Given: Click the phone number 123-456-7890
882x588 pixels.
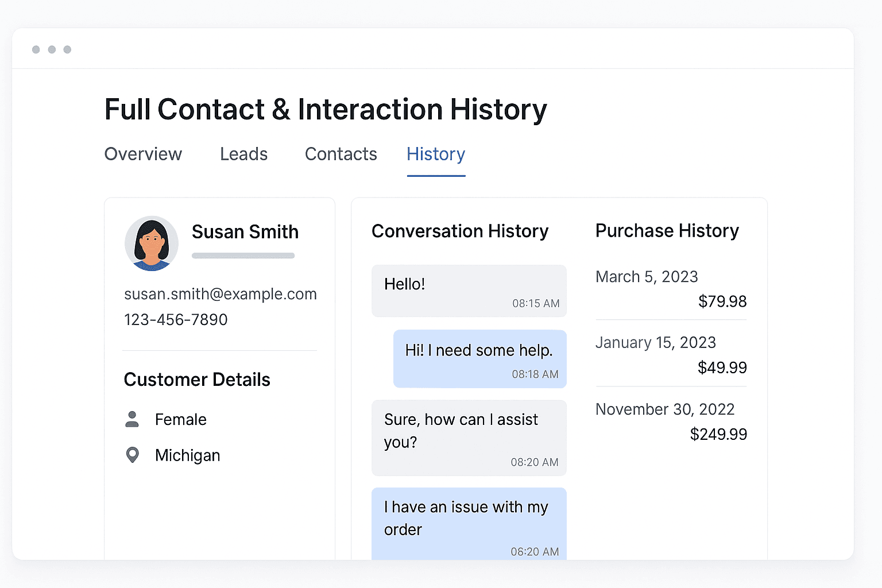Looking at the screenshot, I should tap(176, 319).
